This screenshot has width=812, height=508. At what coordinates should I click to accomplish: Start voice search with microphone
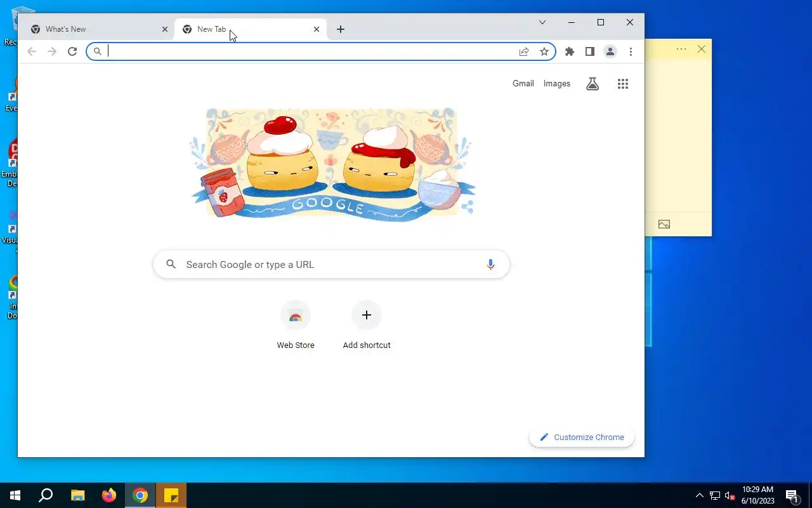[x=490, y=264]
